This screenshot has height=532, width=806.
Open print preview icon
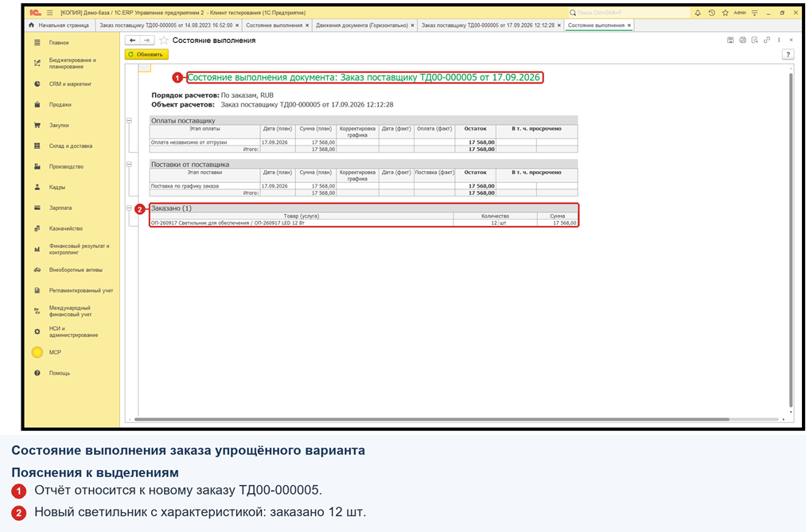pos(754,40)
